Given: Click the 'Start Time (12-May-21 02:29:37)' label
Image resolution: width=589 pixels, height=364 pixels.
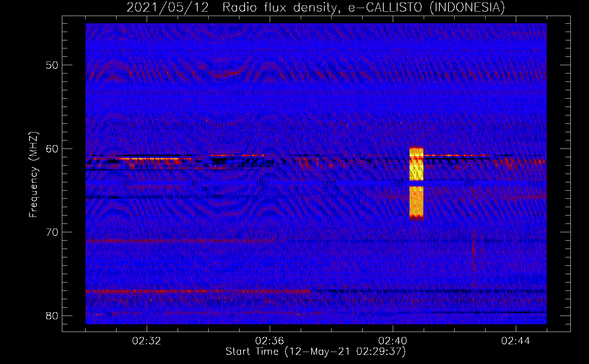Looking at the screenshot, I should [316, 352].
